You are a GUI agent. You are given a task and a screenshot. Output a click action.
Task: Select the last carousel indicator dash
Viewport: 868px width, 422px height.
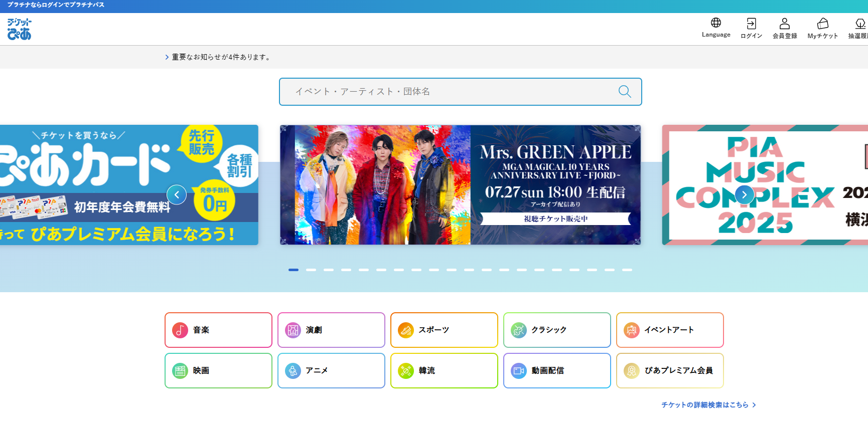point(627,270)
